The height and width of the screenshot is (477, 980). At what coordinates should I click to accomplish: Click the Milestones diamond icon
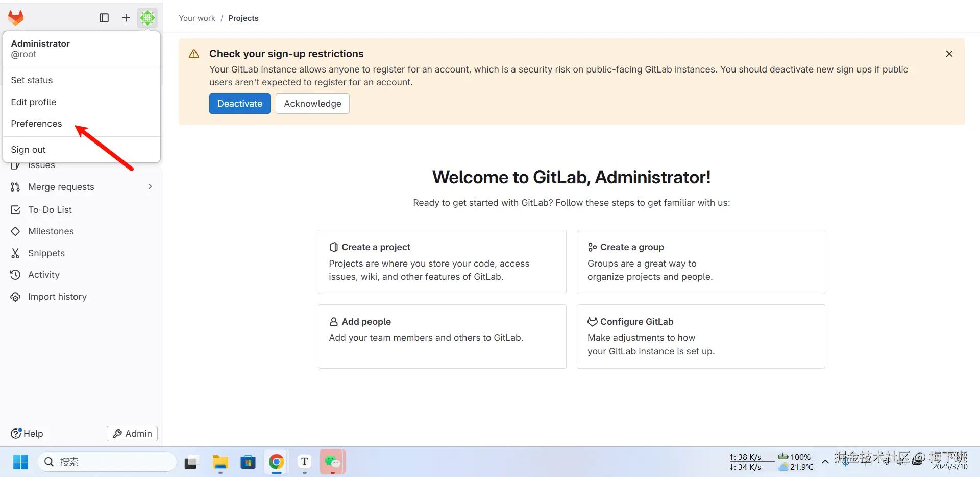[15, 231]
